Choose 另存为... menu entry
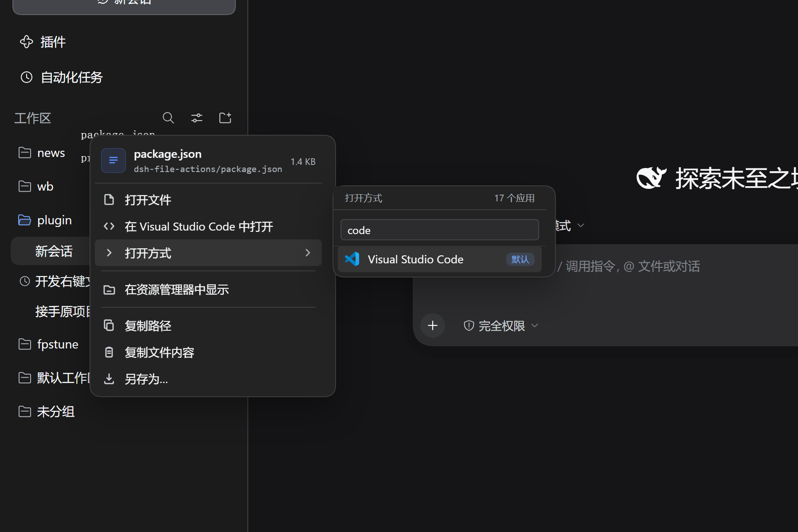The width and height of the screenshot is (798, 532). [x=208, y=379]
